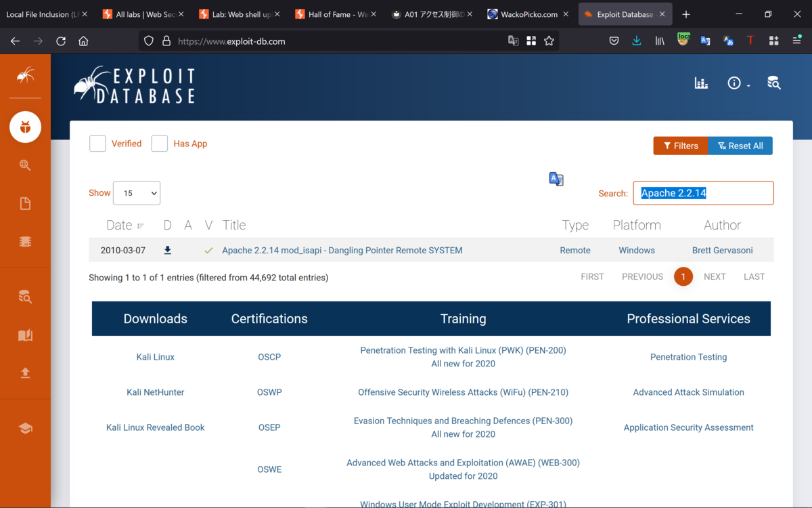
Task: Download the Apache 2.2.14 mod_isapi exploit
Action: 168,251
